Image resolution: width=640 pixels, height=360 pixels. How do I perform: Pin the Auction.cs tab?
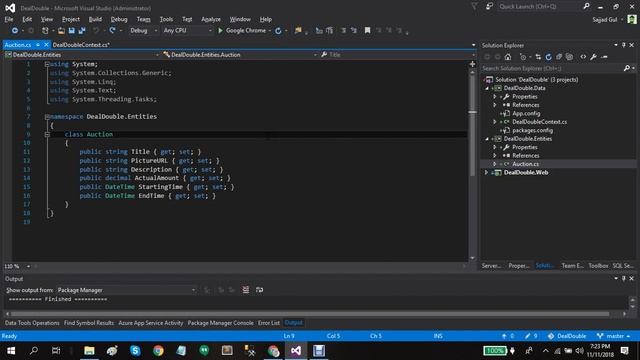[38, 45]
